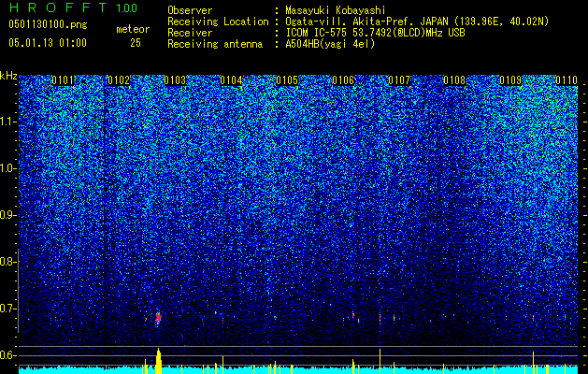This screenshot has height=374, width=588.
Task: Select the 0101 time marker
Action: 63,80
